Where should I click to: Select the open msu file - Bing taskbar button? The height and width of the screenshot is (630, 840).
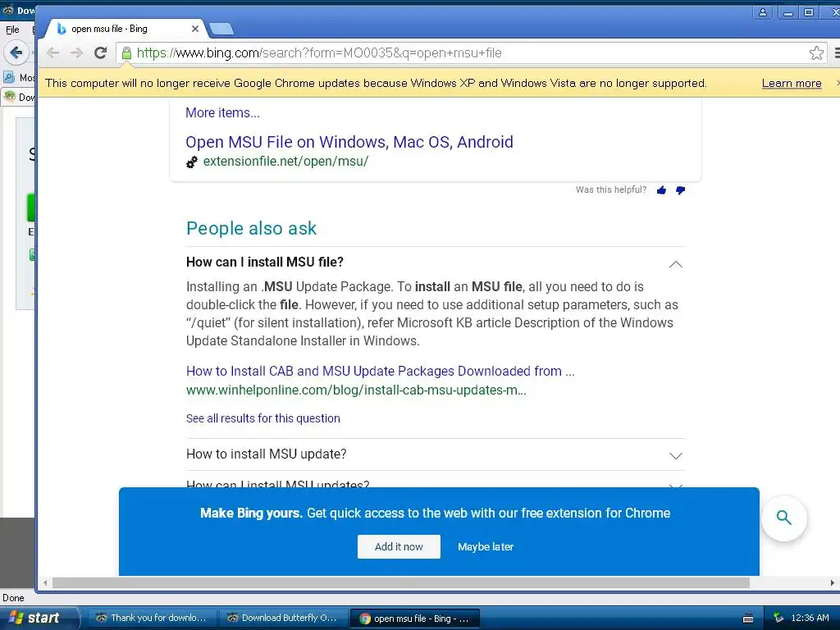(x=414, y=619)
